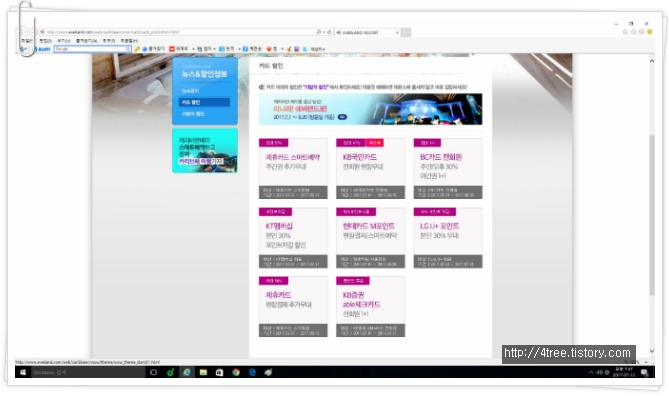Viewport: 669px width, 396px height.
Task: Click the Windows Start button
Action: click(x=23, y=373)
